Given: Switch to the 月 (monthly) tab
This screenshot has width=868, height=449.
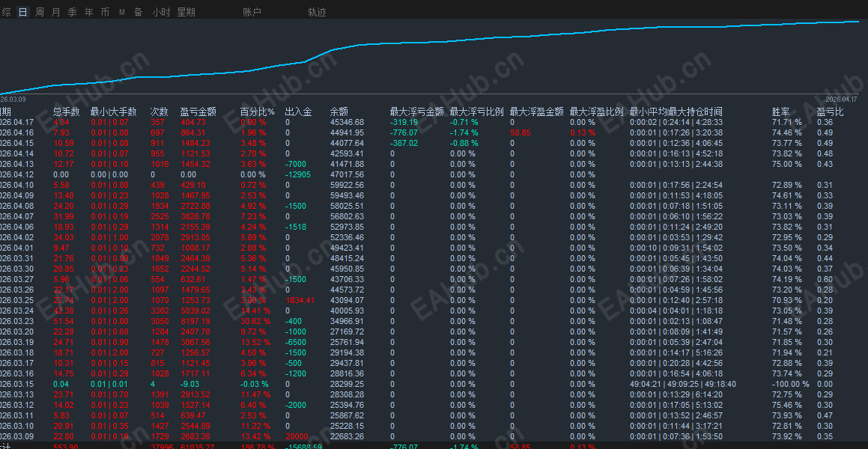Looking at the screenshot, I should [56, 12].
